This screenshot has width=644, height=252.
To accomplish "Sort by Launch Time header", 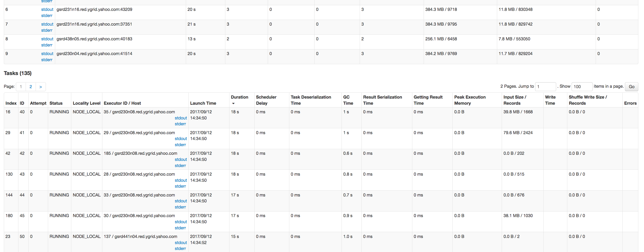I will (x=203, y=103).
